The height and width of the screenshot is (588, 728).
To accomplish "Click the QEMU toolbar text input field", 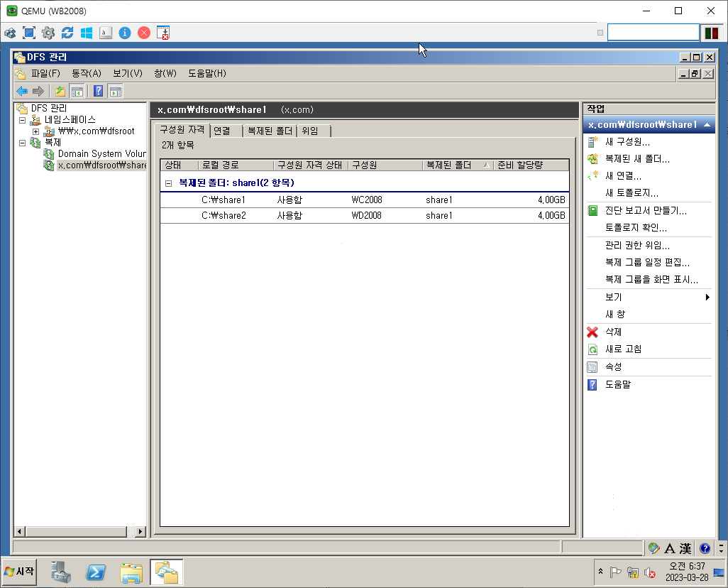I will (x=653, y=33).
